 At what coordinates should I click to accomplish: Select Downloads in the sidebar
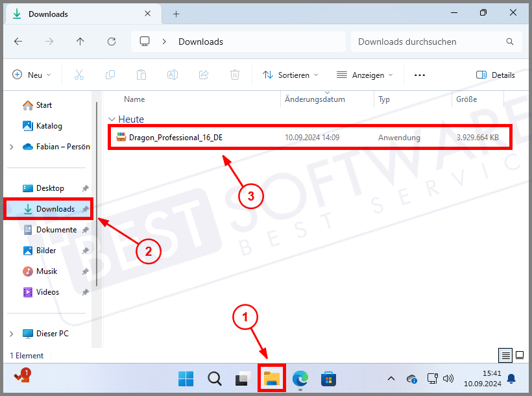(x=54, y=209)
